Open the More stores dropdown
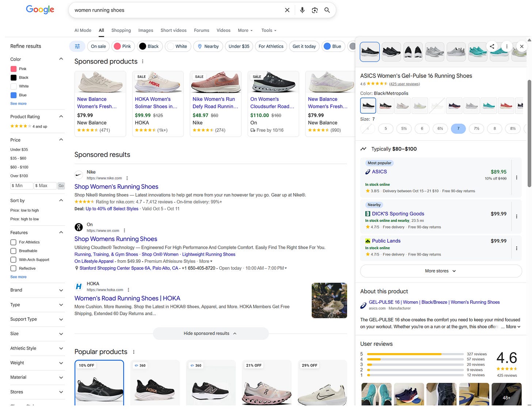The image size is (532, 412). click(x=441, y=271)
